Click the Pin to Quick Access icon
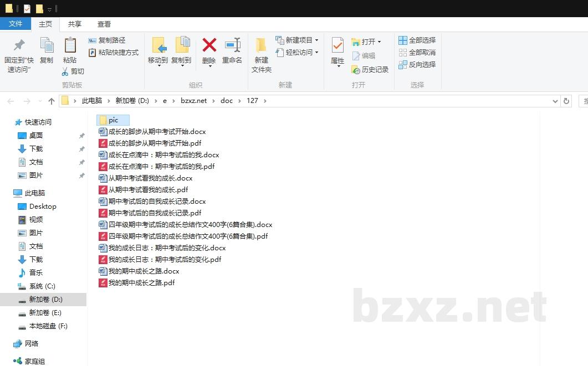The height and width of the screenshot is (366, 588). pos(19,45)
